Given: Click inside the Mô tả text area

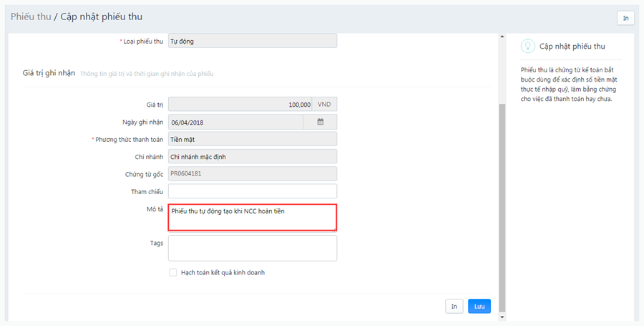Looking at the screenshot, I should pyautogui.click(x=253, y=218).
